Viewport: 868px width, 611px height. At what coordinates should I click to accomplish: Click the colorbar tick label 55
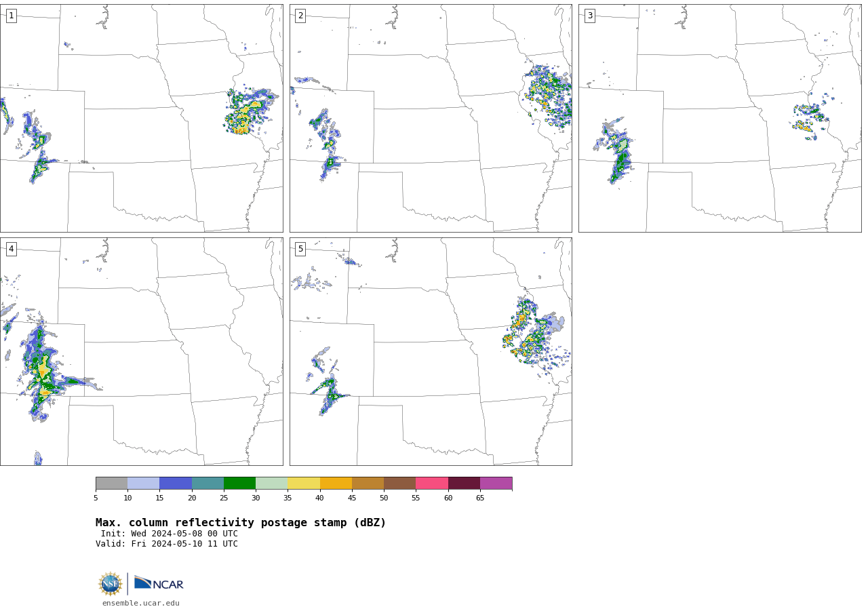click(416, 498)
